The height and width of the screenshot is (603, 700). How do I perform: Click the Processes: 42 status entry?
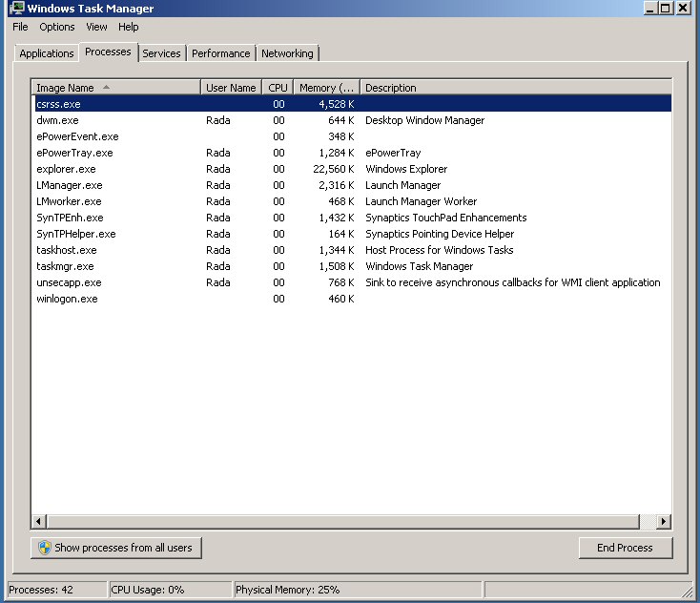point(57,590)
